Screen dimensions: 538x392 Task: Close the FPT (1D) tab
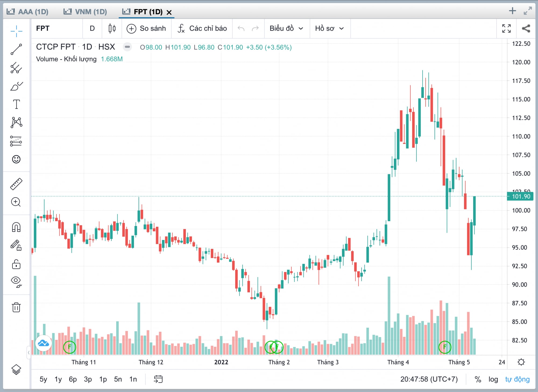coord(169,12)
